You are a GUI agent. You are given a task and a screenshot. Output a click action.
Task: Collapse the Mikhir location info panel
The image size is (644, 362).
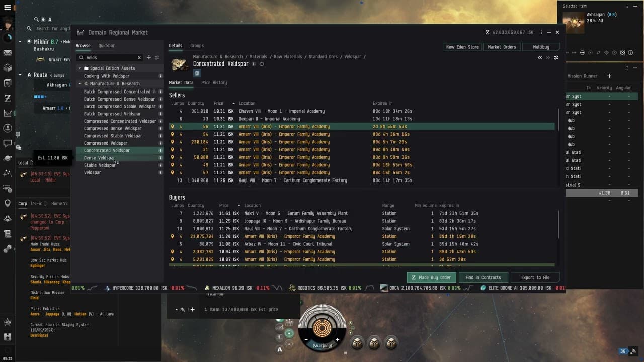tap(20, 42)
